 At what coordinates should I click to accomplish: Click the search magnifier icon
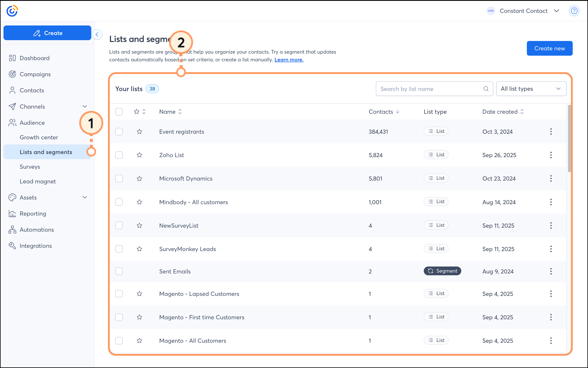coord(486,89)
